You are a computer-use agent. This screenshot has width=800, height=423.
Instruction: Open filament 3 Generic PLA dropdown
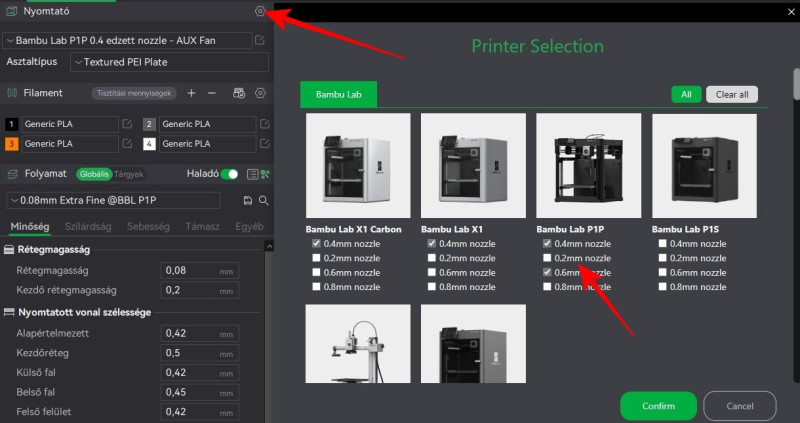pos(70,144)
